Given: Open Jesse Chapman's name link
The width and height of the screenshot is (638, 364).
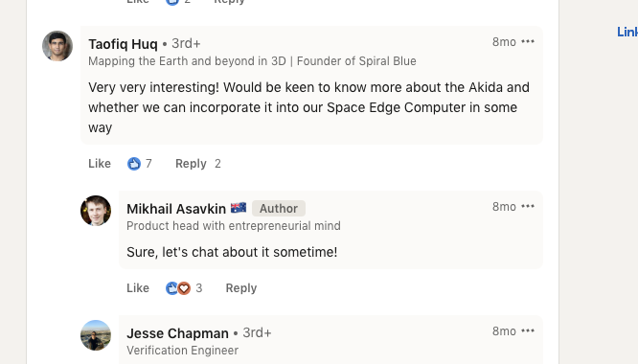Looking at the screenshot, I should [177, 333].
